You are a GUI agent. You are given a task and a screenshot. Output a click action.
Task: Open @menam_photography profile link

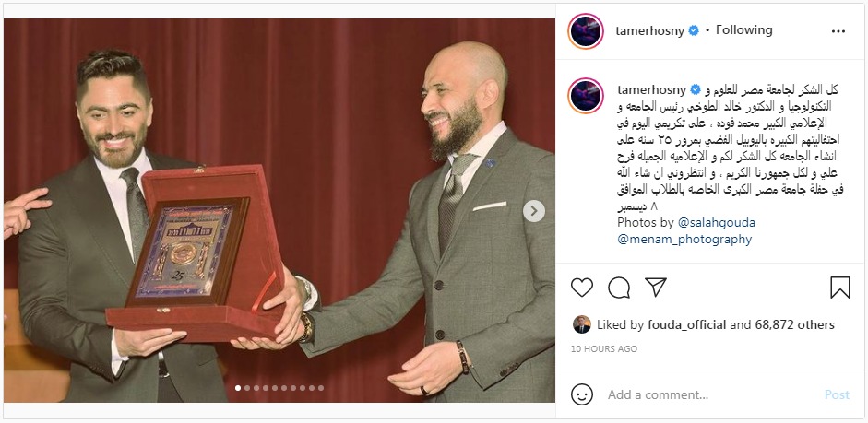[x=684, y=240]
